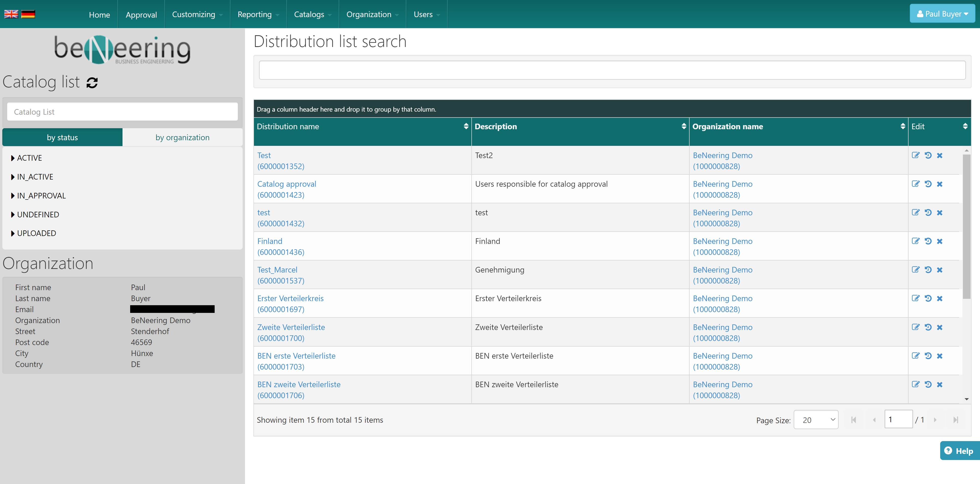This screenshot has width=980, height=484.
Task: Expand the ACTIVE status tree node
Action: (13, 158)
